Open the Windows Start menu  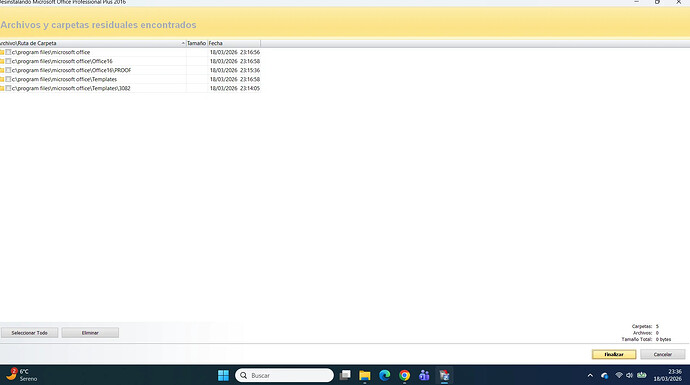[223, 375]
